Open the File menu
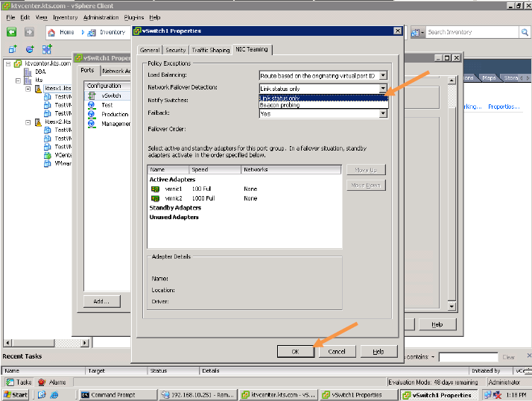 tap(10, 17)
